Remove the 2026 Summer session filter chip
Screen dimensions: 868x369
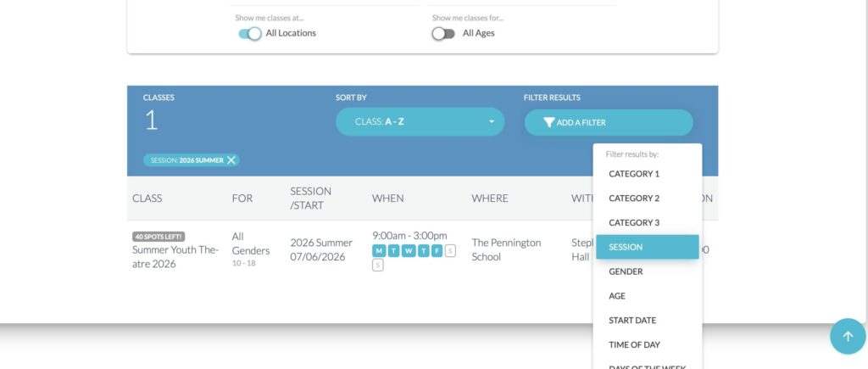231,159
